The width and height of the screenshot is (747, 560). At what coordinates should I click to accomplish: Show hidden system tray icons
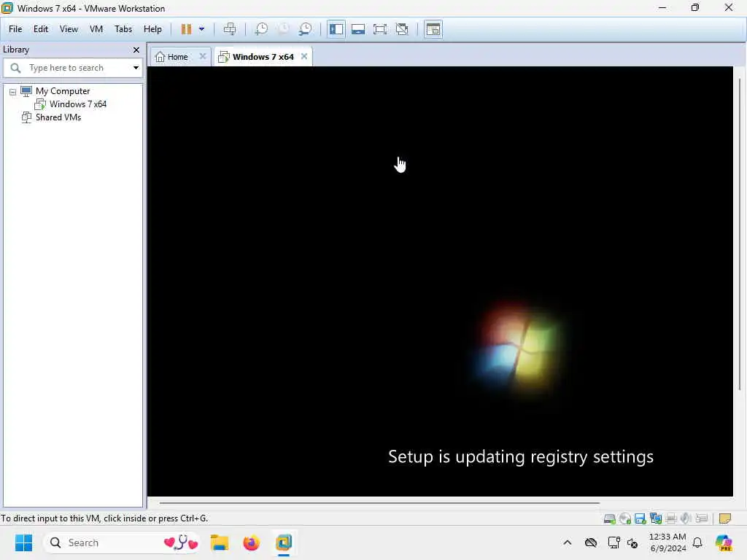(568, 542)
